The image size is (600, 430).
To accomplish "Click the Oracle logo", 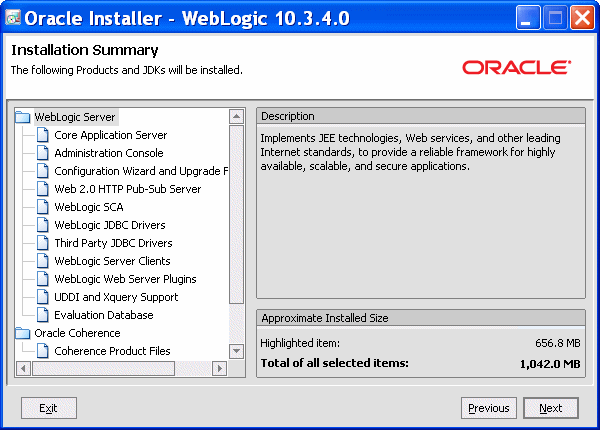I will (x=517, y=68).
